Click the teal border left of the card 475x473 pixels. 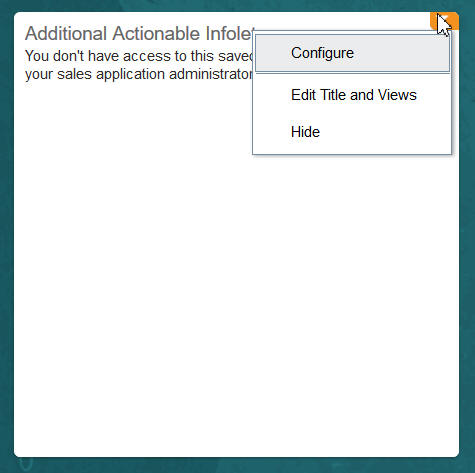[x=7, y=235]
